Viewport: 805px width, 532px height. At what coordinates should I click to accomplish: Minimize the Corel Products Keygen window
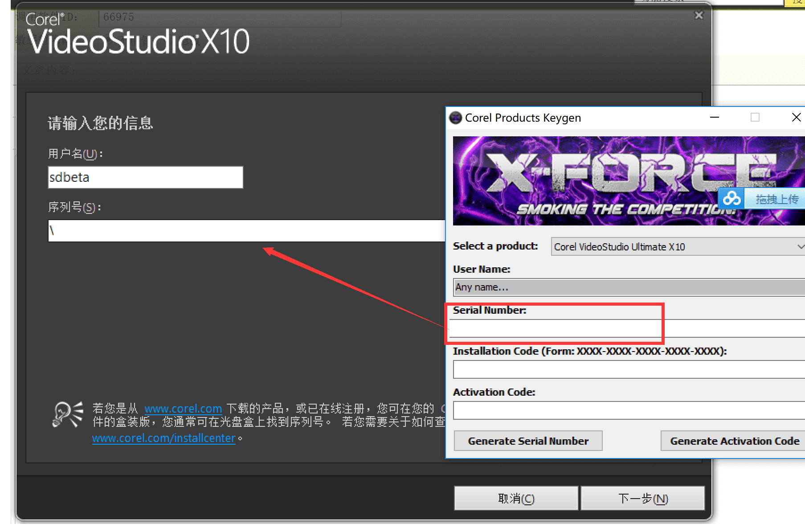point(715,117)
